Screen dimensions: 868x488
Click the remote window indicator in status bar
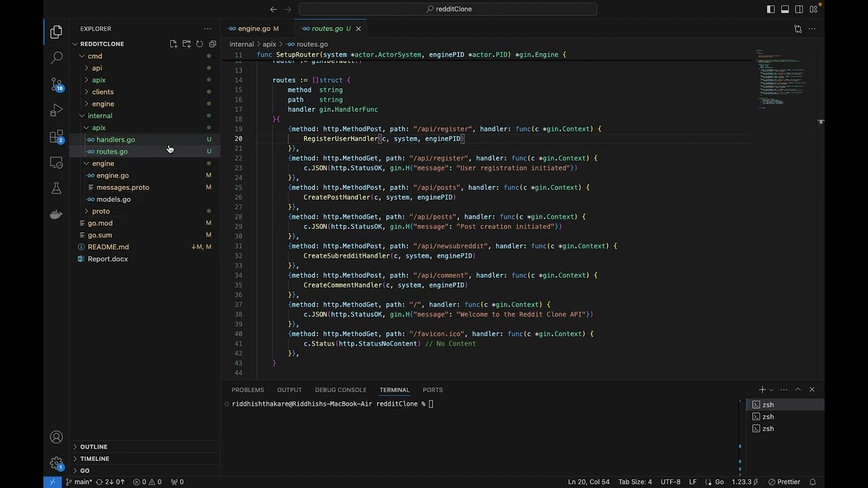(x=52, y=482)
